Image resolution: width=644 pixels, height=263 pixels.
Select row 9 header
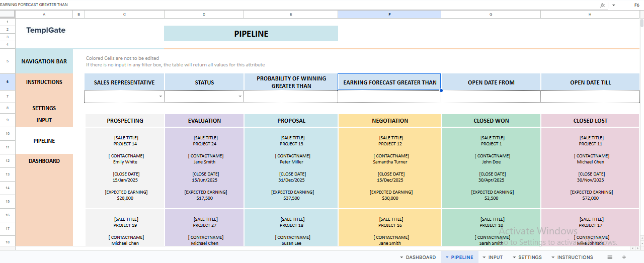coord(8,120)
